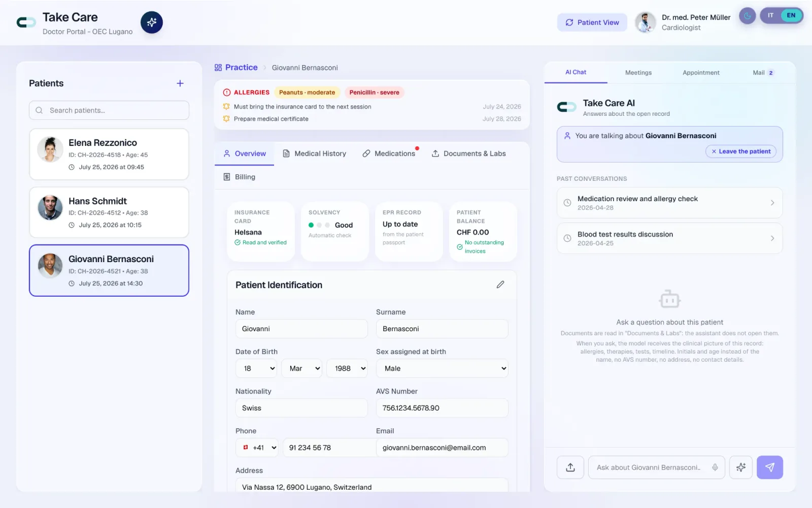812x508 pixels.
Task: Expand Blood test results discussion chevron
Action: (x=772, y=238)
